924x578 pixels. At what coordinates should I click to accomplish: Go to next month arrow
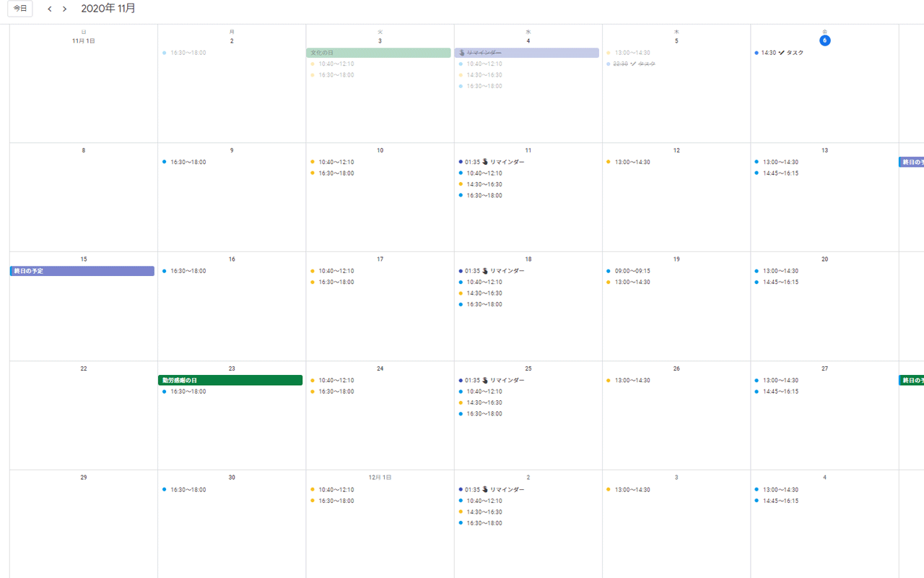64,9
